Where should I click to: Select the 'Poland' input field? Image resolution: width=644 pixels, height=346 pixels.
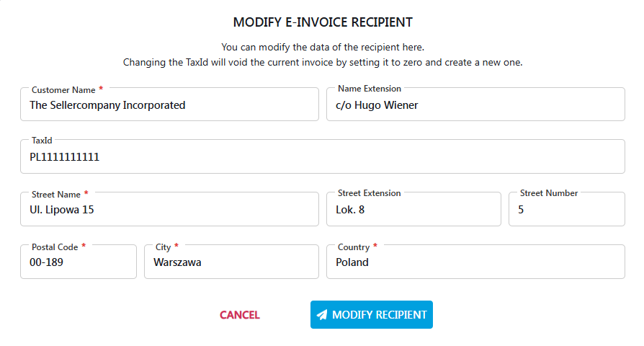[475, 262]
